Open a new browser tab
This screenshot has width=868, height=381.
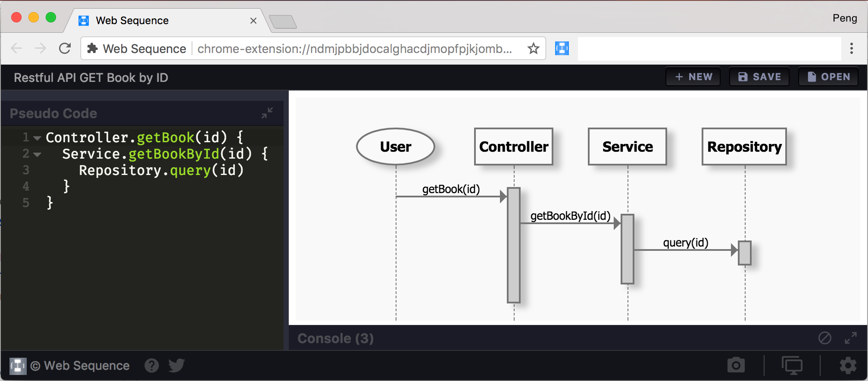(283, 22)
